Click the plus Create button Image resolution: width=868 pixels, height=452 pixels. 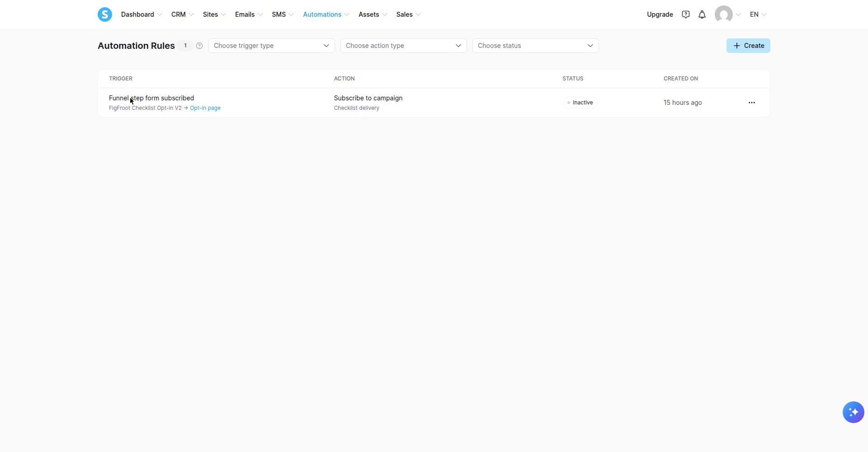(x=748, y=46)
